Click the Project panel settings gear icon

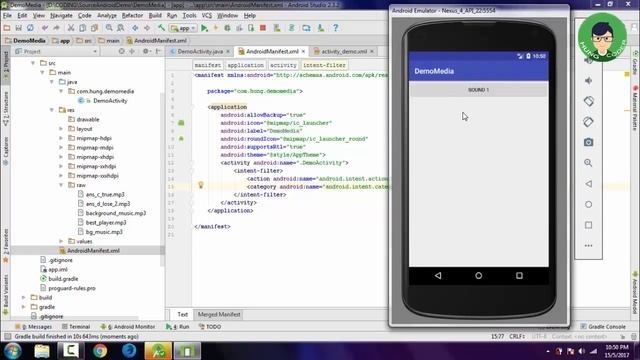[146, 51]
